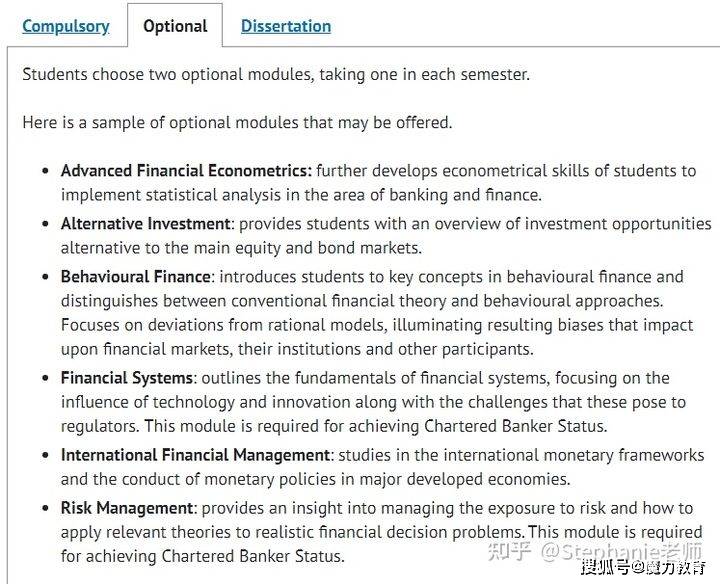Click the 搜狐号@魔力教育 watermark
The height and width of the screenshot is (584, 720).
pos(642,569)
